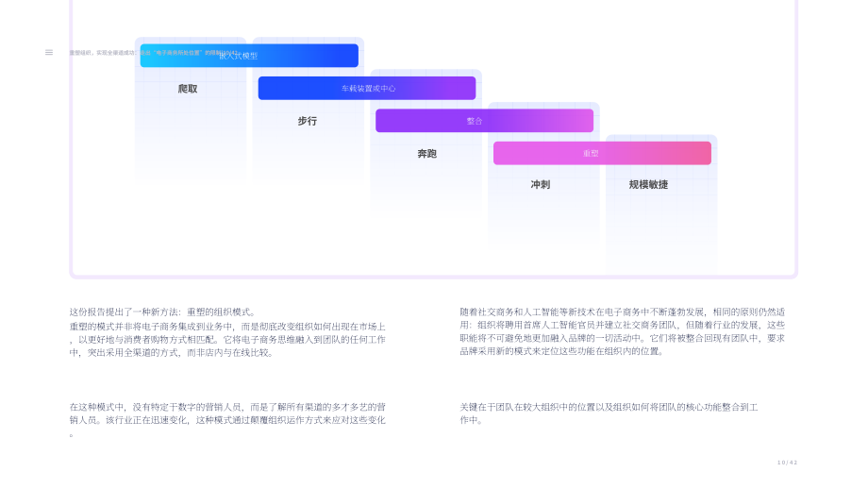Viewport: 868px width, 489px height.
Task: Click the paragraph starting 关键在于团队
Action: (609, 413)
